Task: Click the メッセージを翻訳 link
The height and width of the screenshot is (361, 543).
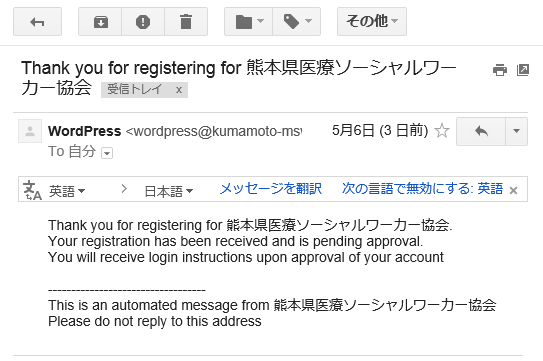Action: [271, 189]
